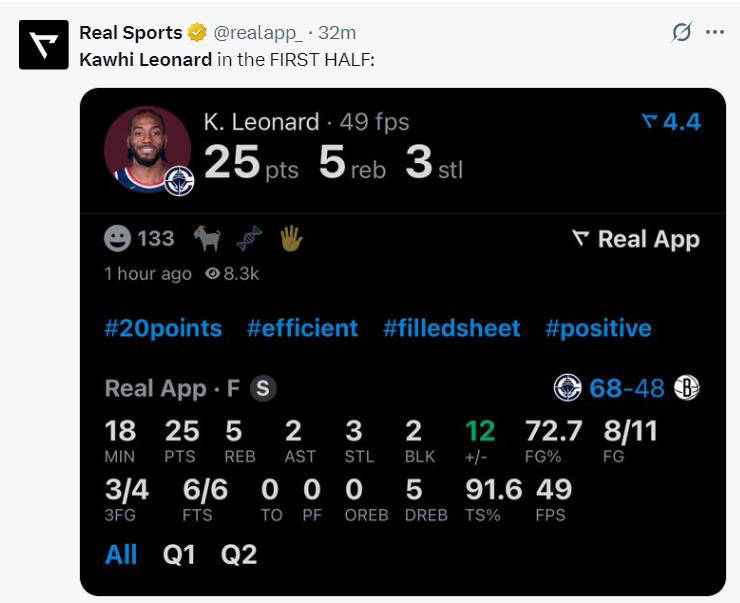Switch to the Q1 stats tab
Viewport: 740px width, 603px height.
click(x=179, y=554)
